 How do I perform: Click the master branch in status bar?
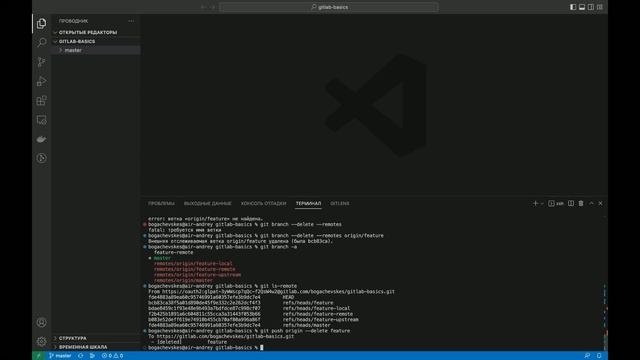(x=60, y=356)
